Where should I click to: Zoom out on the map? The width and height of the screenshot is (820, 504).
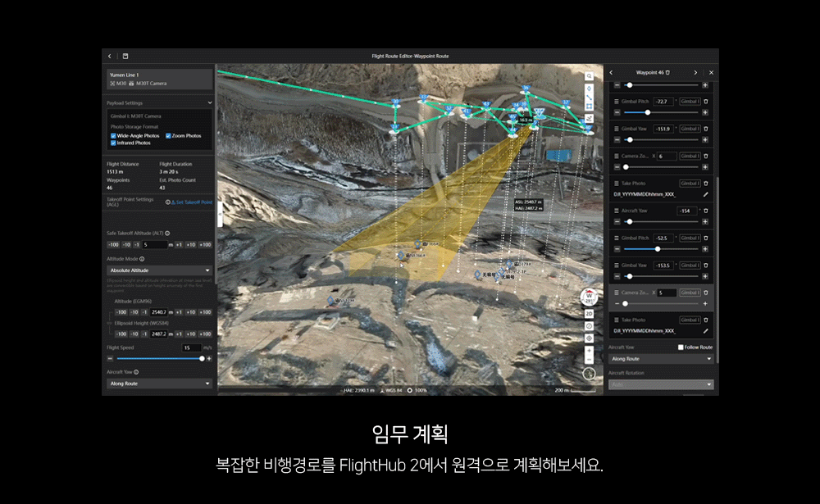(x=589, y=360)
